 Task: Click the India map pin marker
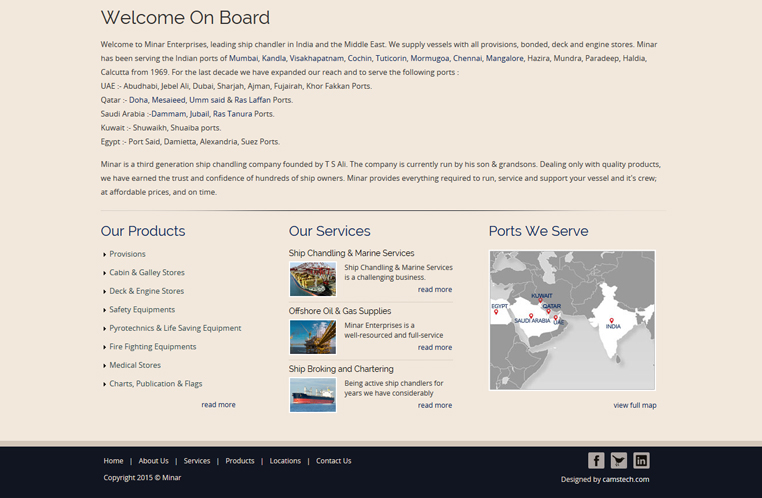tap(611, 321)
